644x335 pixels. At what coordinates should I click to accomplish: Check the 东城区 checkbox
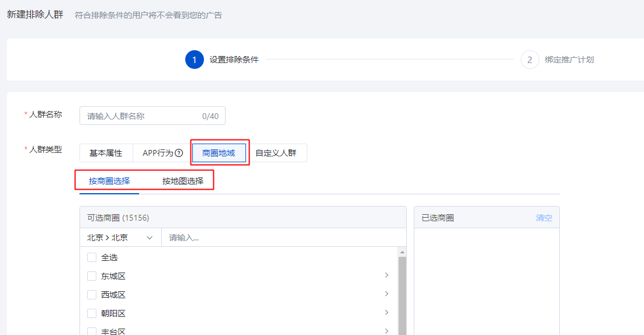click(x=92, y=276)
